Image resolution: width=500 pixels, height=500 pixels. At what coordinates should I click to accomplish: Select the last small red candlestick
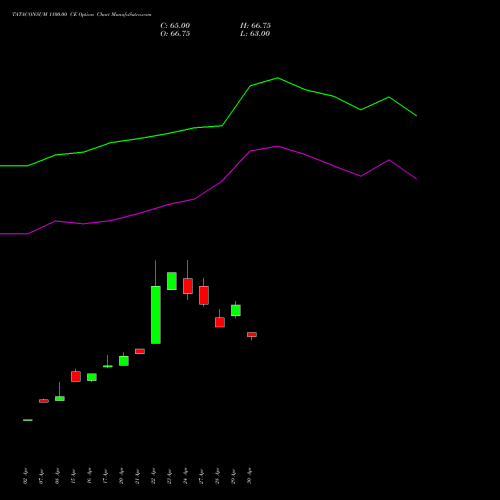252,334
